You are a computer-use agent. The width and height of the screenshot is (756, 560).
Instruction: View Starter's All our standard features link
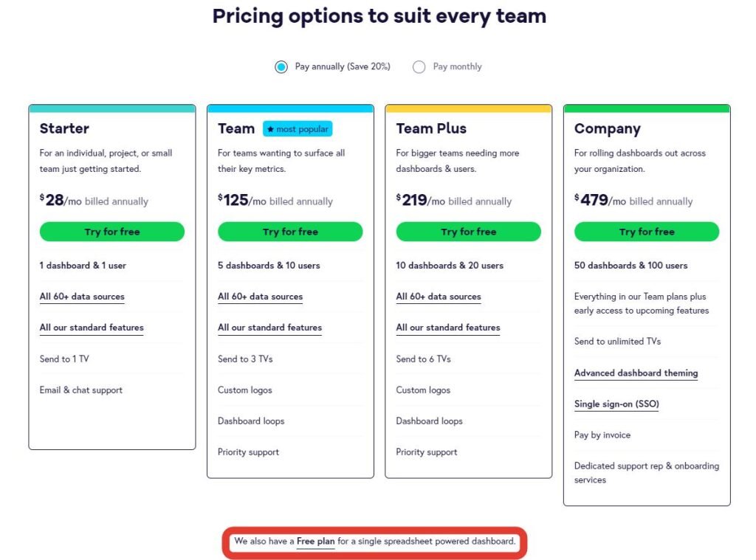point(92,328)
